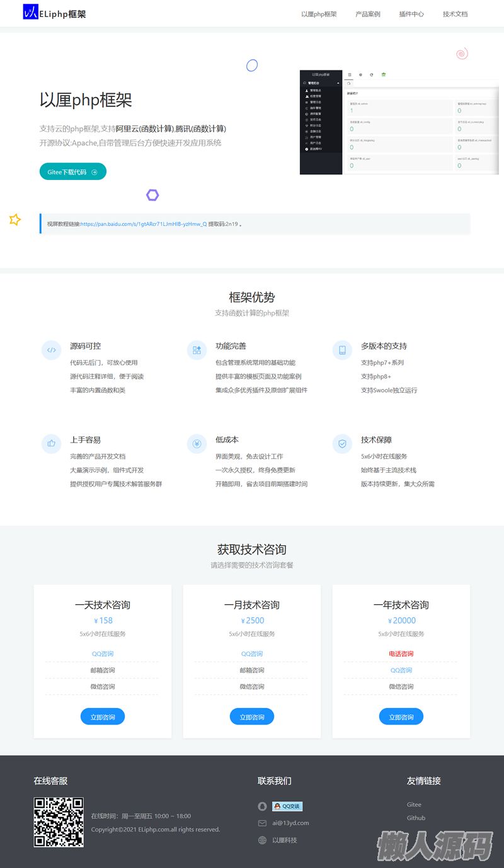The width and height of the screenshot is (504, 868).
Task: Click the 完善的产品开发文档 text
Action: coord(98,456)
